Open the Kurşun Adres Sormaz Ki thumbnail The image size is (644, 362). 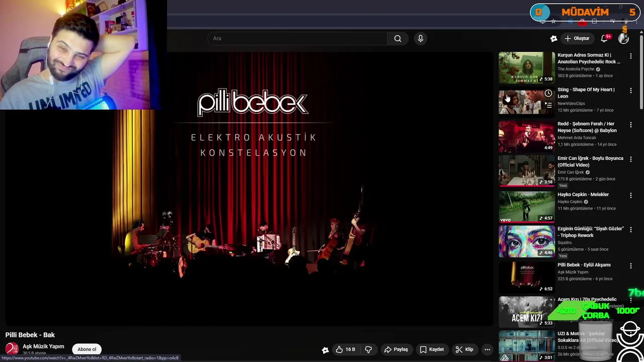pos(526,67)
